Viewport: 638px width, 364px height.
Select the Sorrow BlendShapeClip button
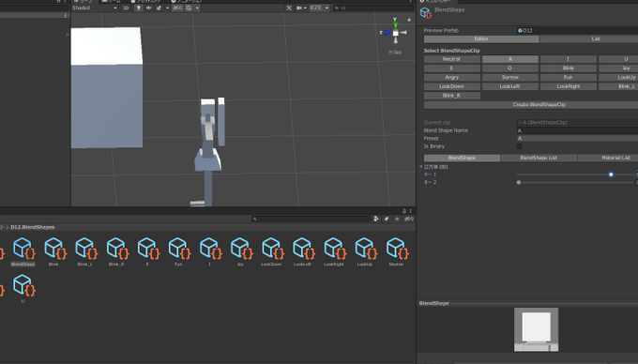[509, 77]
